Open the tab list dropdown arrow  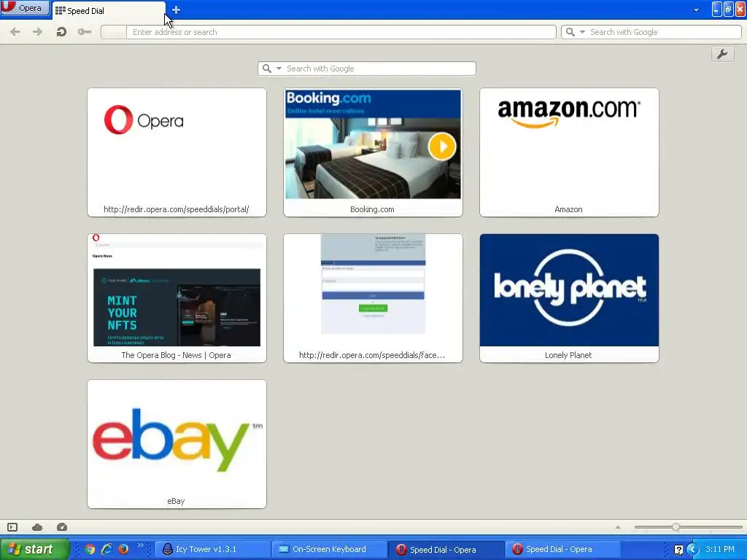click(x=696, y=10)
